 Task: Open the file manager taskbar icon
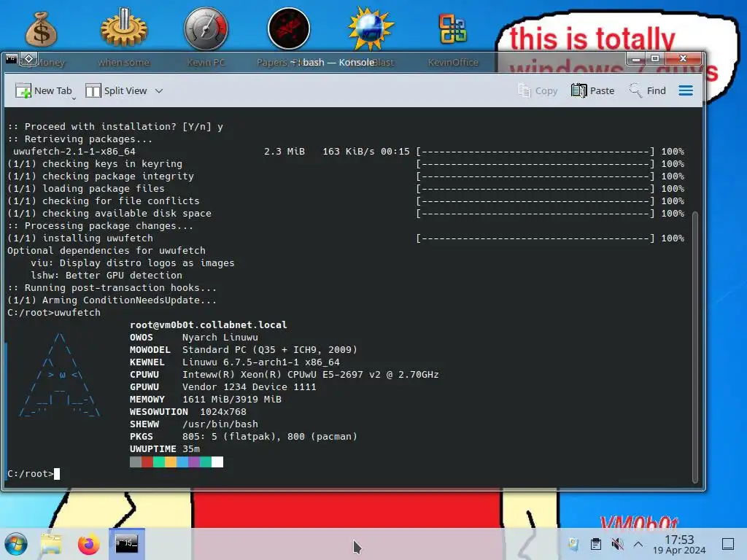click(x=51, y=544)
